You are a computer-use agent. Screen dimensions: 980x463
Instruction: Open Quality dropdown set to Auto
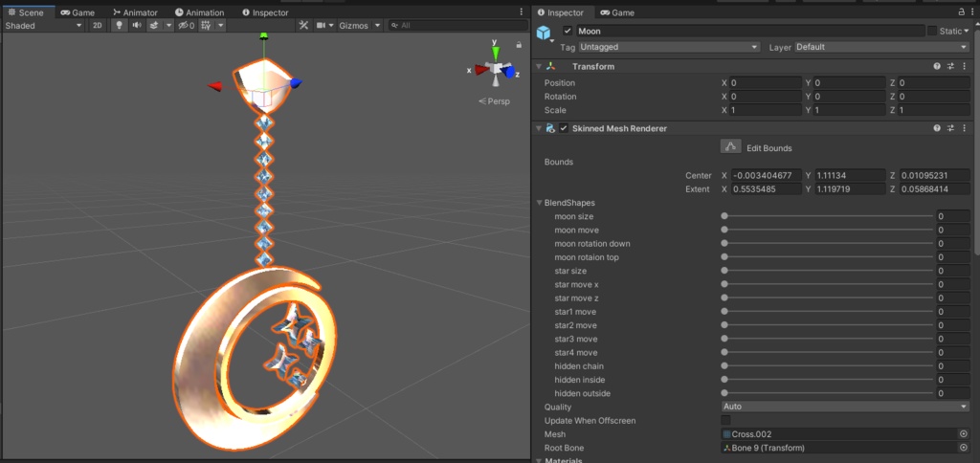pyautogui.click(x=846, y=407)
